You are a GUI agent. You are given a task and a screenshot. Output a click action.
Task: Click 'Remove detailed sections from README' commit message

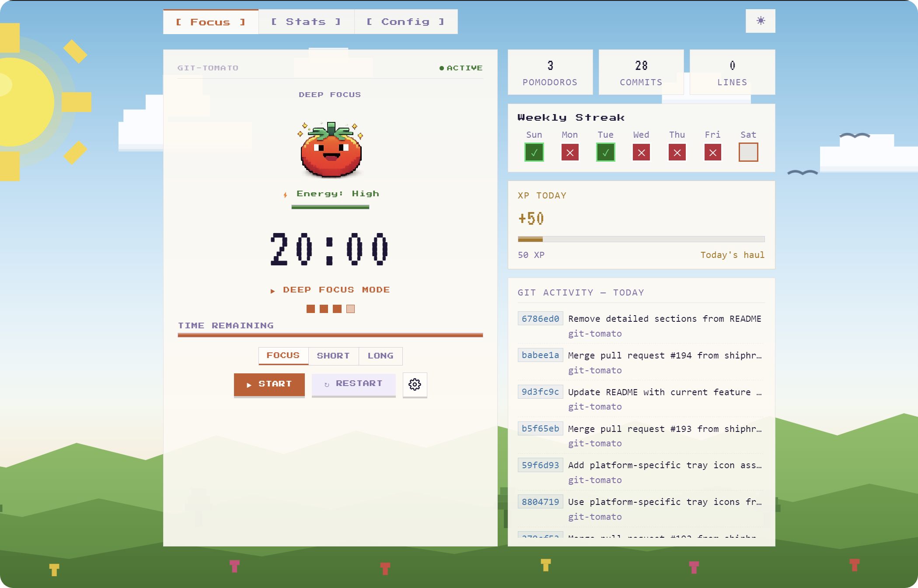click(665, 319)
